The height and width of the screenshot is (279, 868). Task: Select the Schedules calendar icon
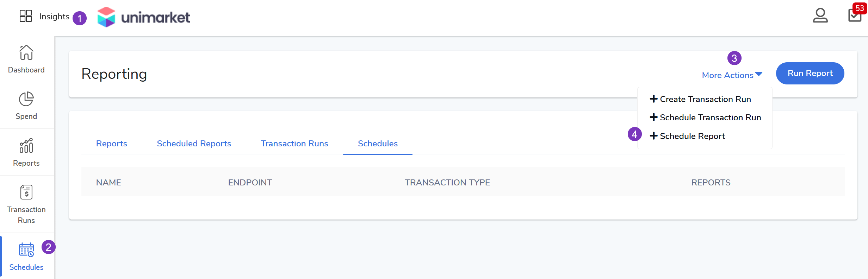point(26,250)
